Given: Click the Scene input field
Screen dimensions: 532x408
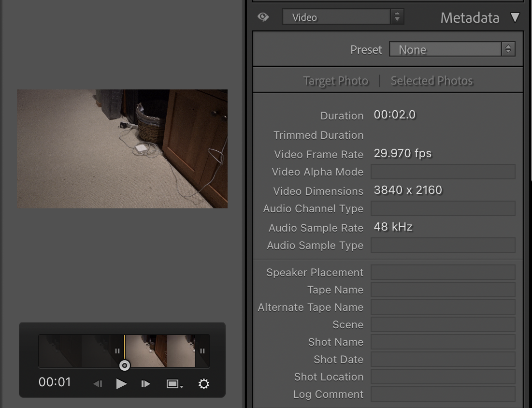Looking at the screenshot, I should click(x=442, y=324).
